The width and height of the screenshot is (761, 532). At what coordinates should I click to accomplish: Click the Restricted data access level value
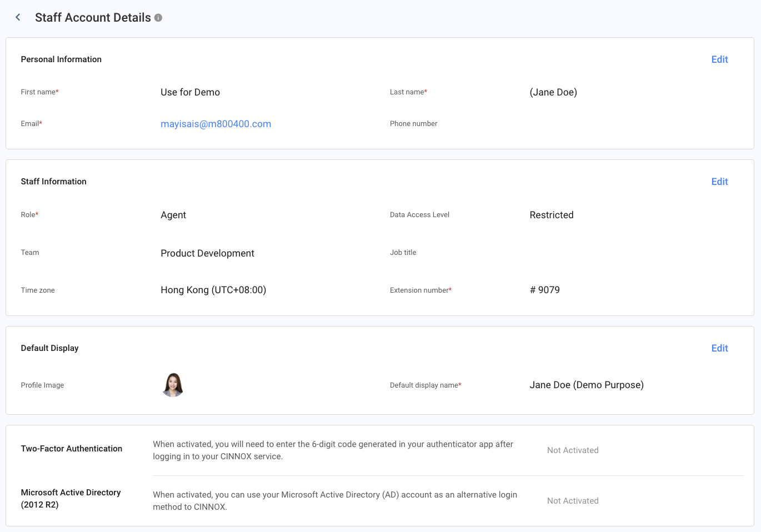point(552,215)
